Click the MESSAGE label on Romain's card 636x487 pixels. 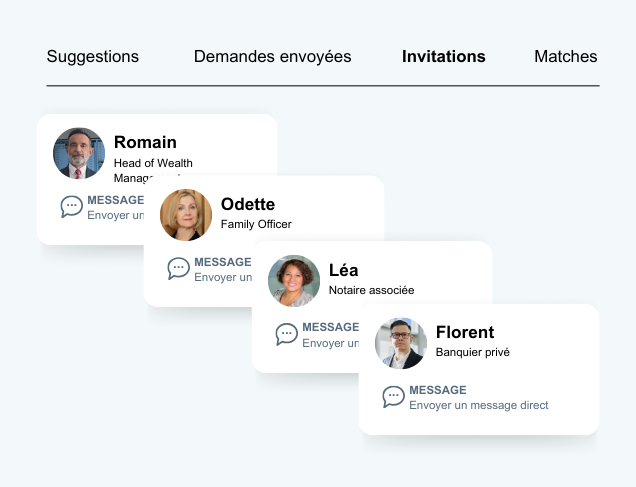[115, 200]
